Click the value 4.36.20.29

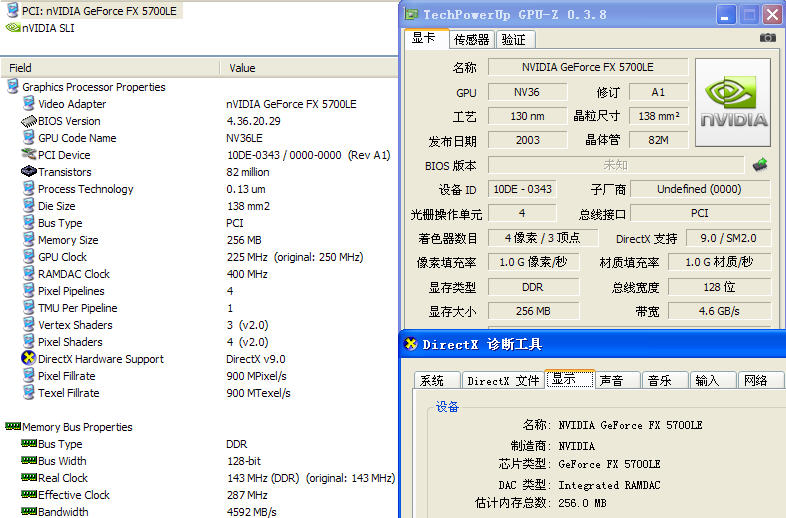254,121
